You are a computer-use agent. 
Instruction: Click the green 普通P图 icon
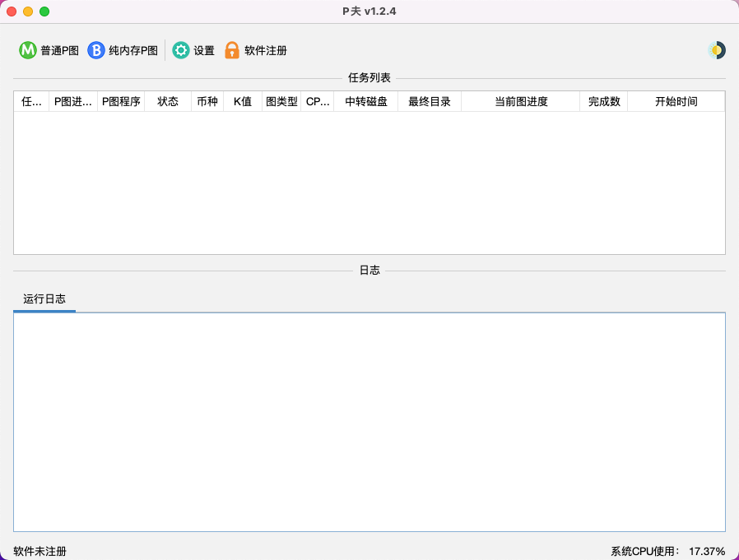click(x=28, y=50)
